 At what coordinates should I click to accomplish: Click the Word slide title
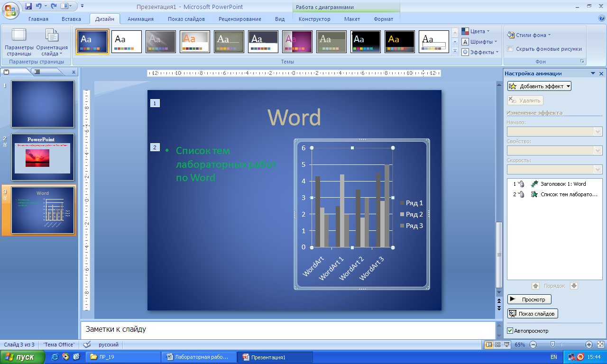294,117
